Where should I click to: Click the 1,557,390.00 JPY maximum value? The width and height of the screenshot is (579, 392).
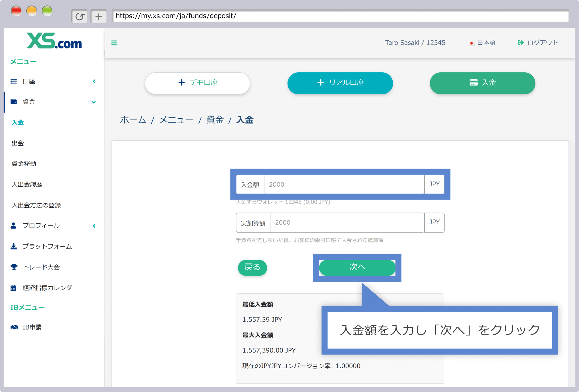[x=269, y=350]
